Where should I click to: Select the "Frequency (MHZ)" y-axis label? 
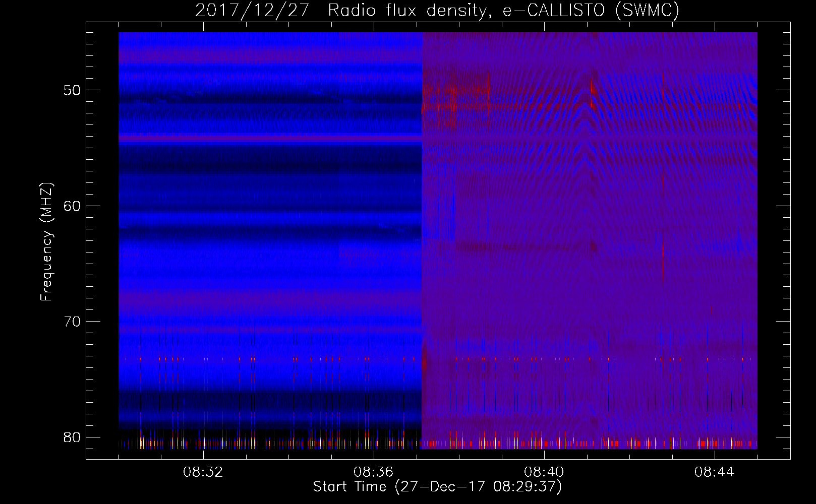click(x=46, y=242)
